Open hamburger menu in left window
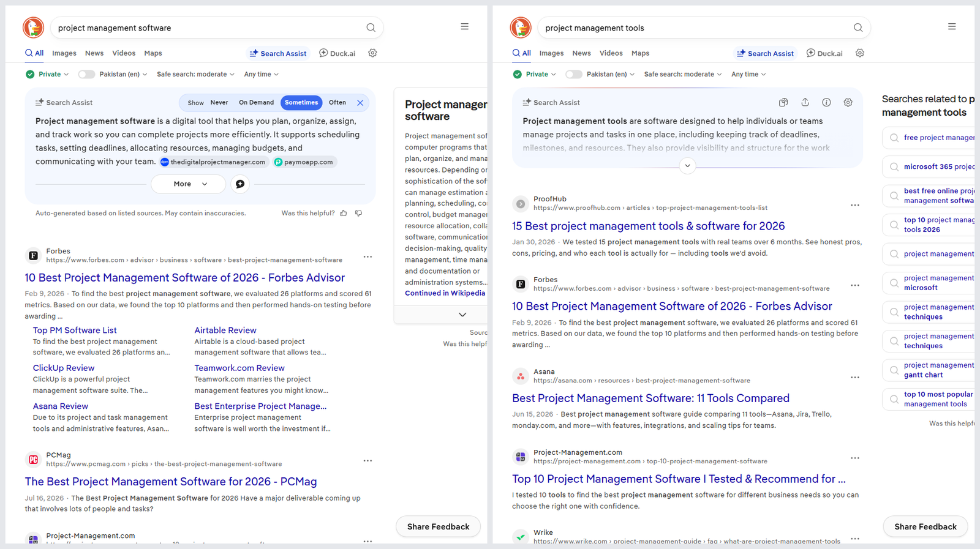This screenshot has height=549, width=980. pyautogui.click(x=465, y=26)
